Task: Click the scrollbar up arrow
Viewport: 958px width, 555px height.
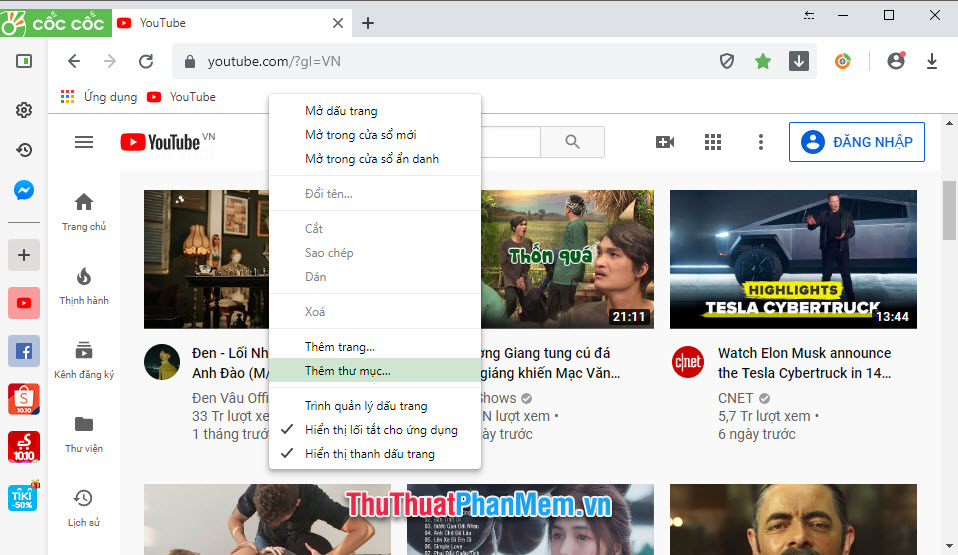Action: pyautogui.click(x=949, y=123)
